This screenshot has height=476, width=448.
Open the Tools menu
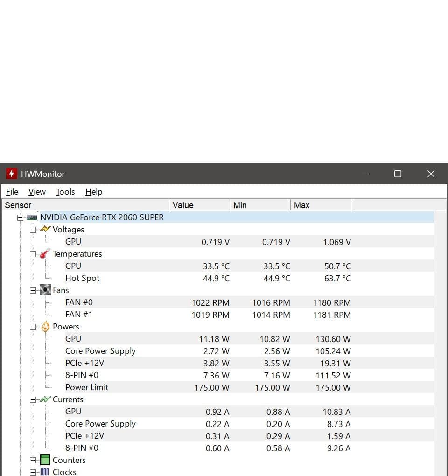tap(65, 192)
